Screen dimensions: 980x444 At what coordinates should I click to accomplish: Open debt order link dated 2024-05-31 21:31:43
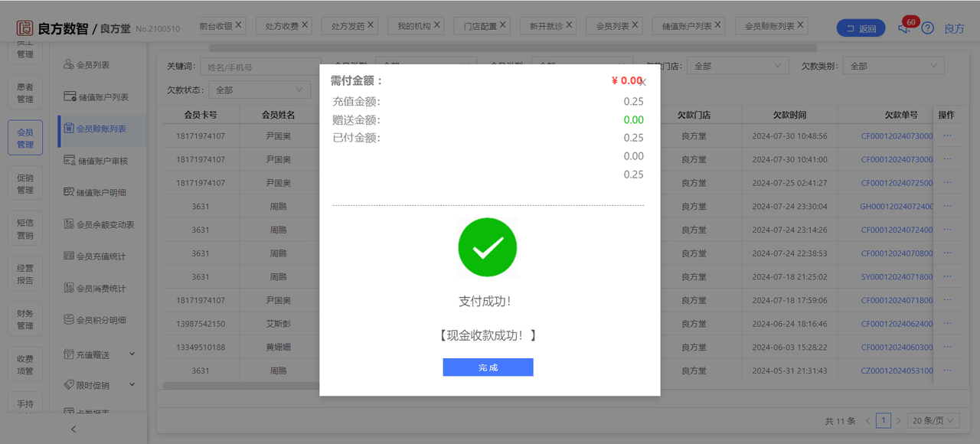(x=897, y=371)
